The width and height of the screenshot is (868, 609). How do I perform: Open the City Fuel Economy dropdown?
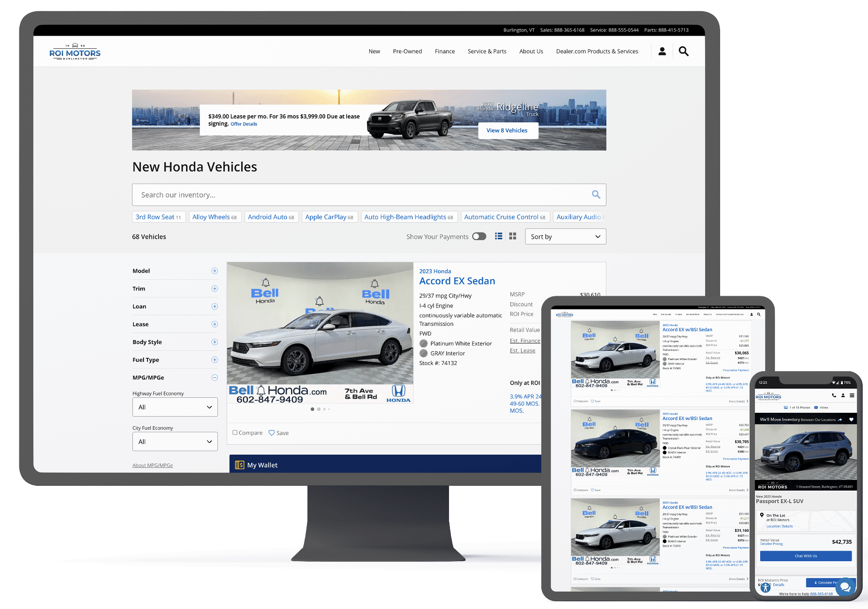[175, 441]
